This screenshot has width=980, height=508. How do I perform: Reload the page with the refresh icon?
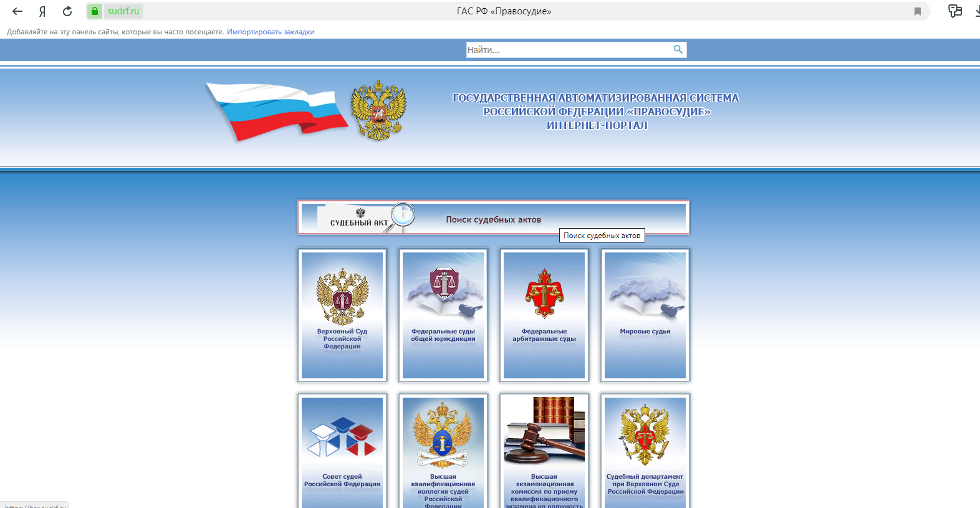point(67,11)
